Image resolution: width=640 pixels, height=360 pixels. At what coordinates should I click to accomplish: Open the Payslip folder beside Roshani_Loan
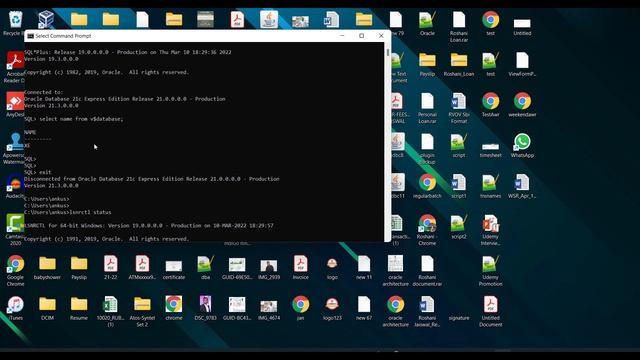point(427,64)
